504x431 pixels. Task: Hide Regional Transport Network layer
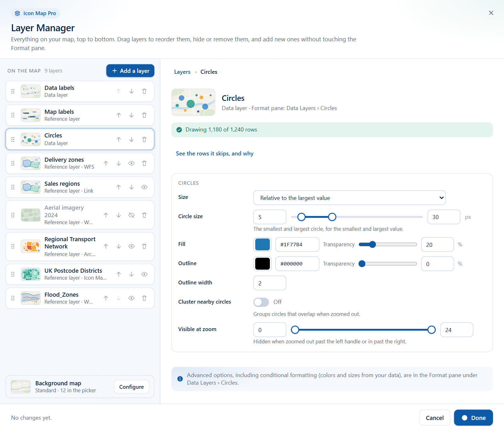[131, 247]
